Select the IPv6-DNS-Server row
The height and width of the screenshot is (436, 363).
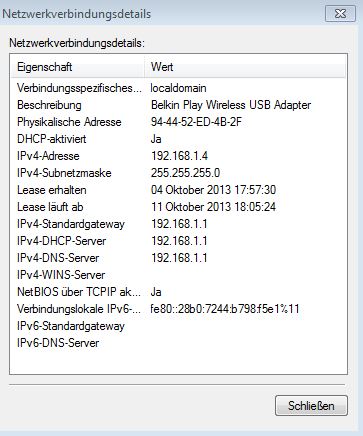pyautogui.click(x=178, y=343)
